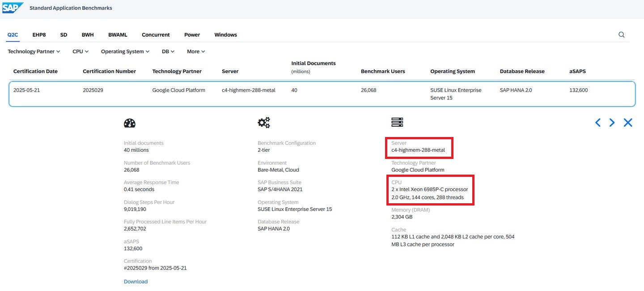
Task: Click the SAP logo
Action: pos(13,8)
